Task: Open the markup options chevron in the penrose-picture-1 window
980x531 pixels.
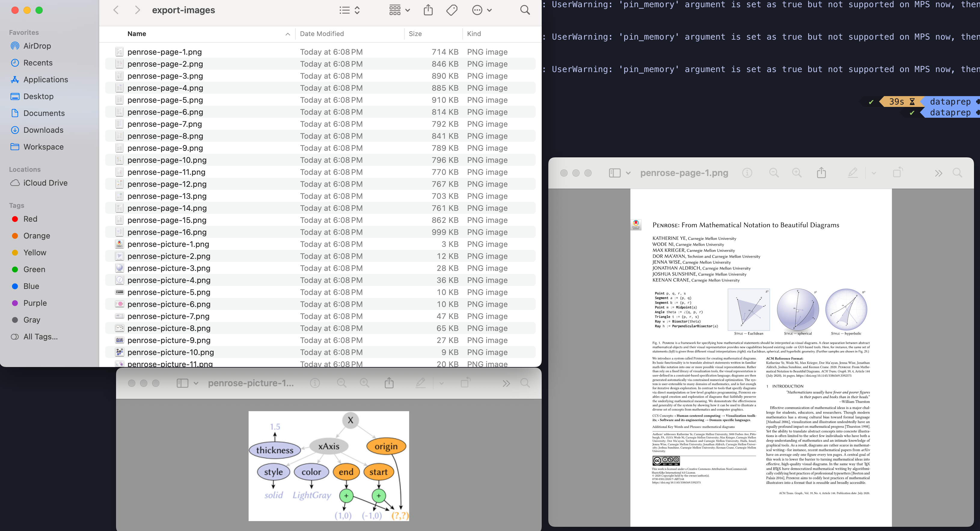Action: point(441,383)
